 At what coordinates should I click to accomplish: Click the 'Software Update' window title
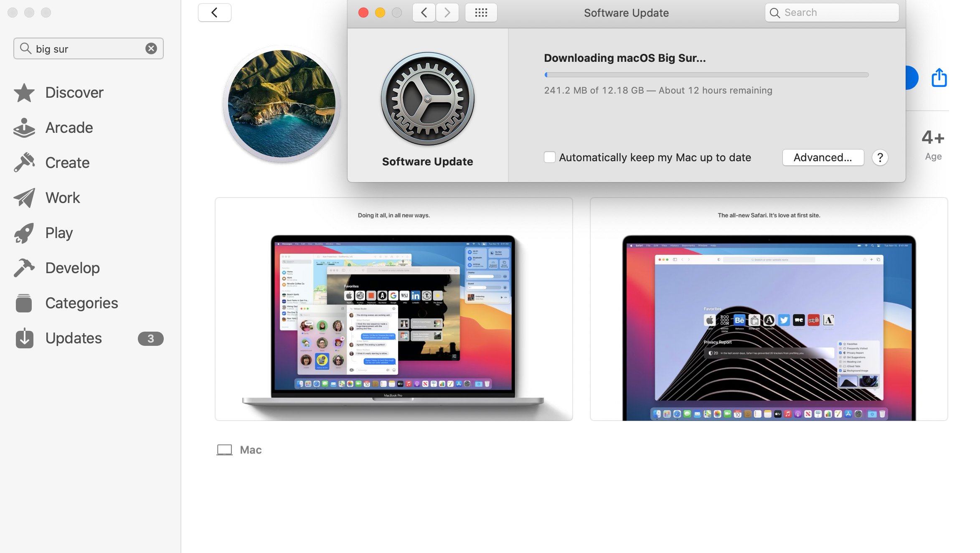[626, 13]
